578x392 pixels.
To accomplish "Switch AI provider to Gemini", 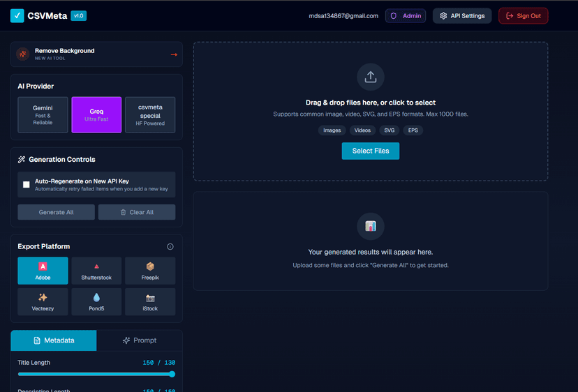I will click(x=43, y=114).
